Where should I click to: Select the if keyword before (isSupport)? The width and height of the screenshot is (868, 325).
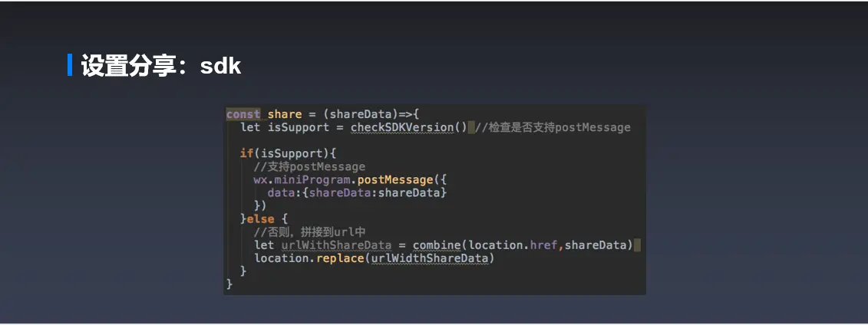click(243, 153)
